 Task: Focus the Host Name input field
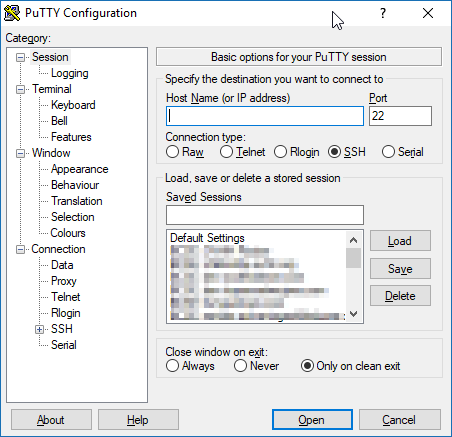[x=265, y=116]
